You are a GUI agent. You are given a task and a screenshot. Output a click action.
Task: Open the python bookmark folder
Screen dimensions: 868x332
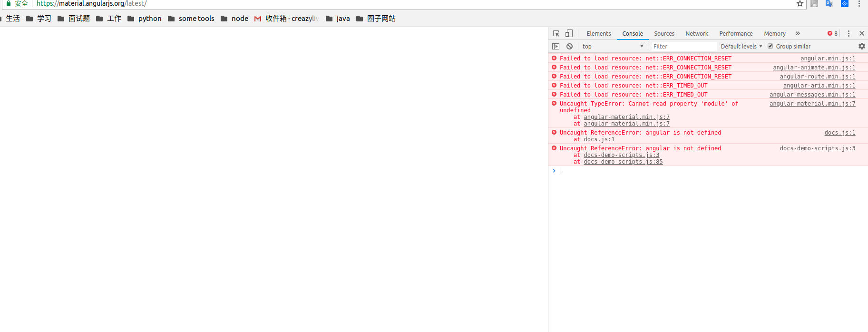pos(145,19)
